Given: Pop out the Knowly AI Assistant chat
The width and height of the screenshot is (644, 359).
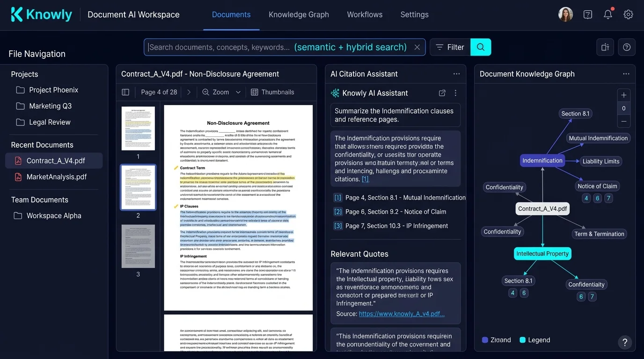Looking at the screenshot, I should pos(442,93).
